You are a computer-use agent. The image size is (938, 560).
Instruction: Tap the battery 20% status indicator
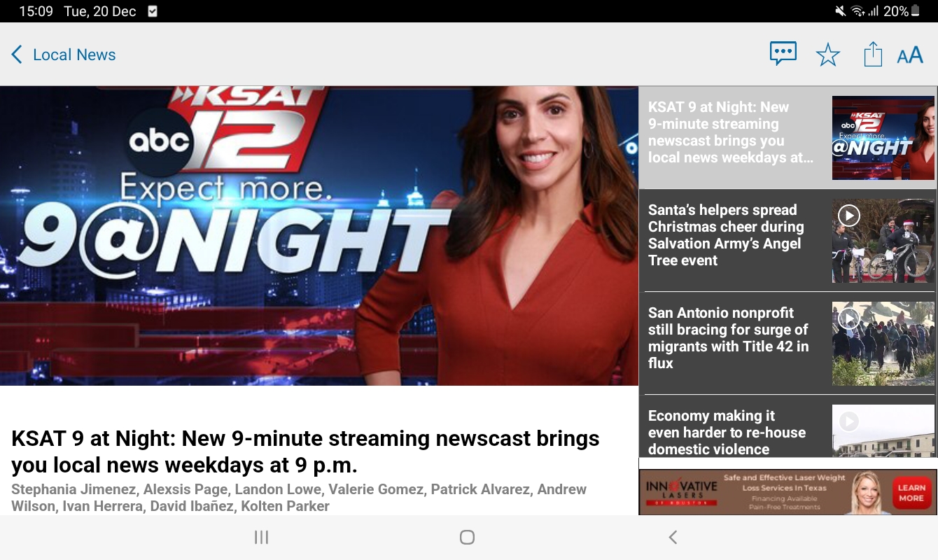click(x=902, y=11)
